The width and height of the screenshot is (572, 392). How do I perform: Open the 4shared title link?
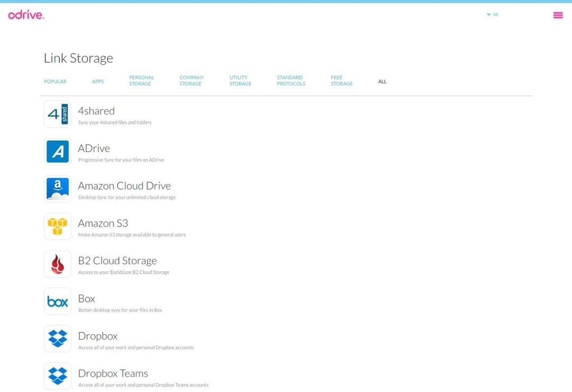pos(96,111)
